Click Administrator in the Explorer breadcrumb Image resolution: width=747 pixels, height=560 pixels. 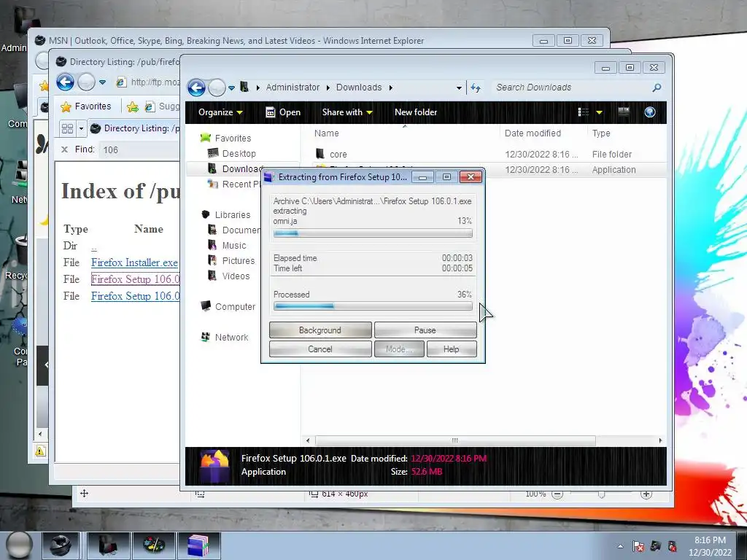coord(293,87)
